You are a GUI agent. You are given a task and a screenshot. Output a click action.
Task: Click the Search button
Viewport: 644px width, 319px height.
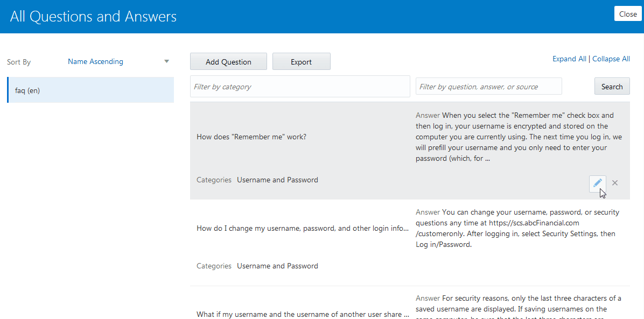pyautogui.click(x=612, y=86)
